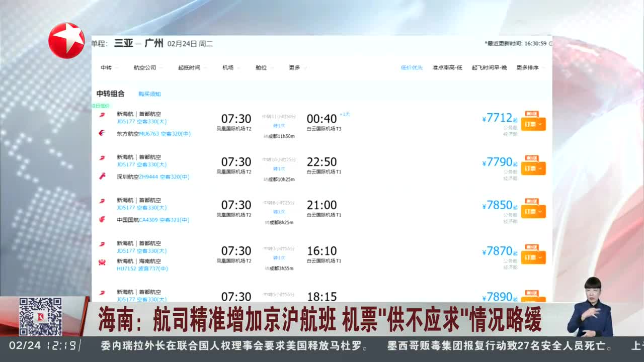Sort by 准点率高-低 punctuality
The image size is (644, 362).
click(447, 68)
